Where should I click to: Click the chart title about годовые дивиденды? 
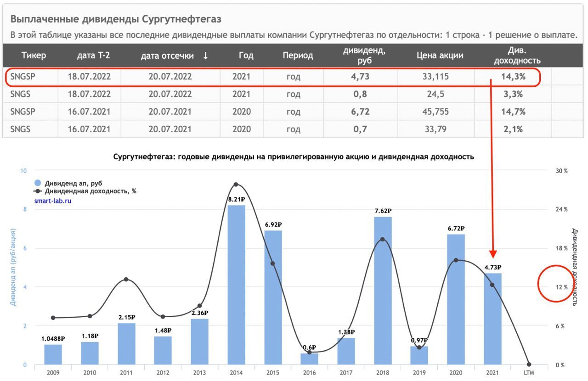point(294,157)
